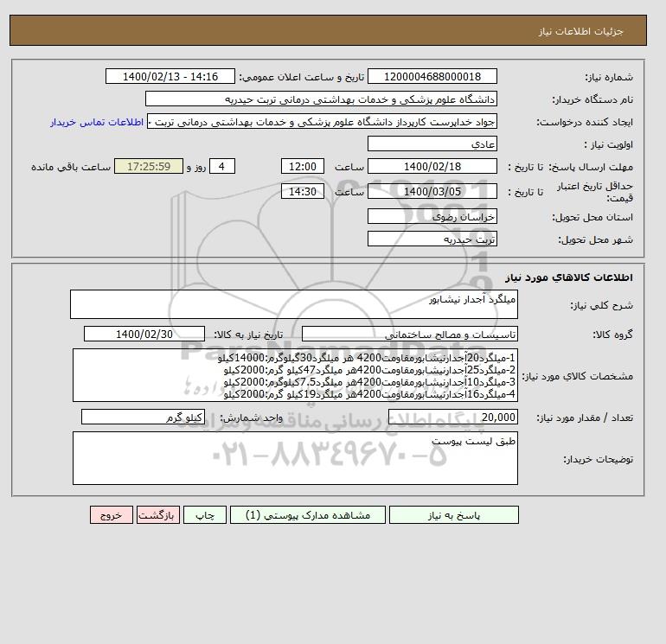Click the request creator field
Viewport: 666px width, 644px height.
(x=322, y=122)
